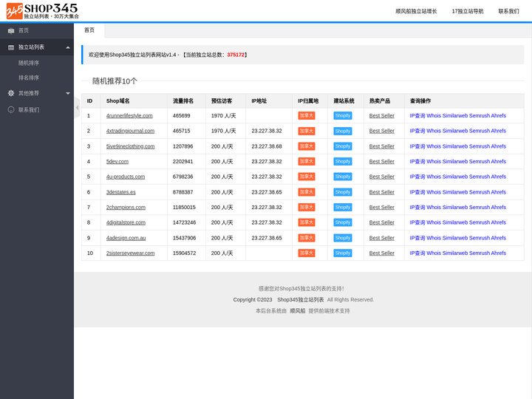This screenshot has height=399, width=532.
Task: Click 联系我们 in top navigation
Action: pos(508,11)
